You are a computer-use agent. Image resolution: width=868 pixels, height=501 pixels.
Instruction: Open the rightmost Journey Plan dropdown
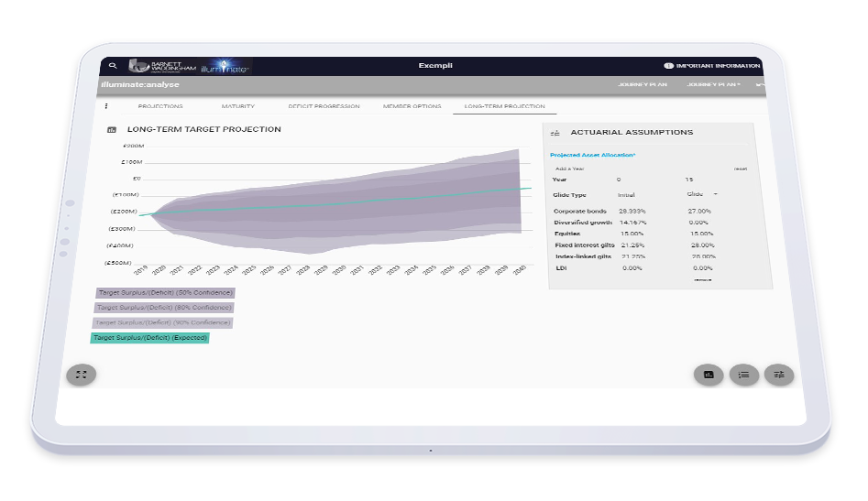tap(718, 85)
